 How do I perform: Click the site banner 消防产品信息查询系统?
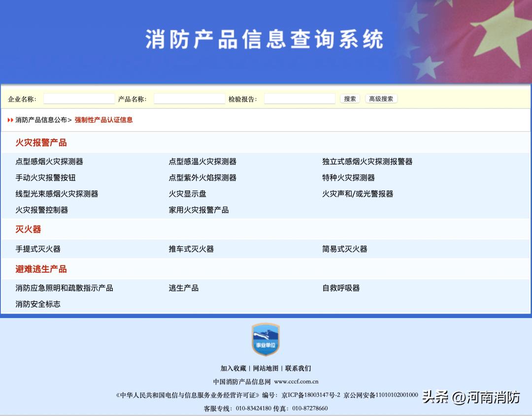pos(266,39)
